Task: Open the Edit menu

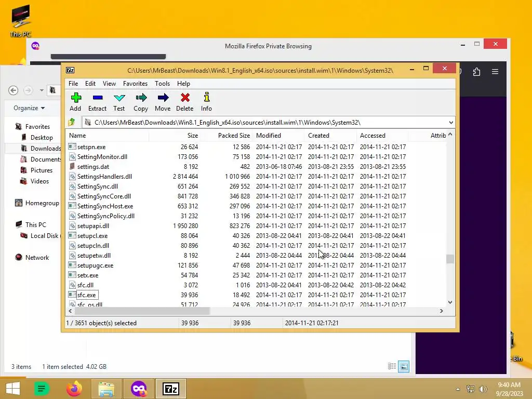Action: point(90,84)
